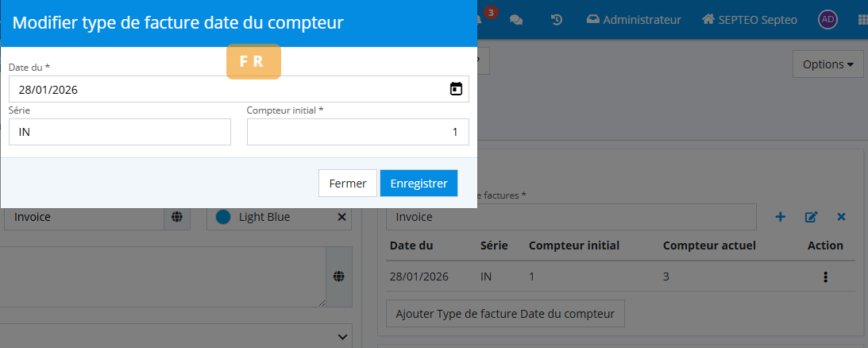Clear the Light Blue color selection
The width and height of the screenshot is (868, 348).
point(342,217)
